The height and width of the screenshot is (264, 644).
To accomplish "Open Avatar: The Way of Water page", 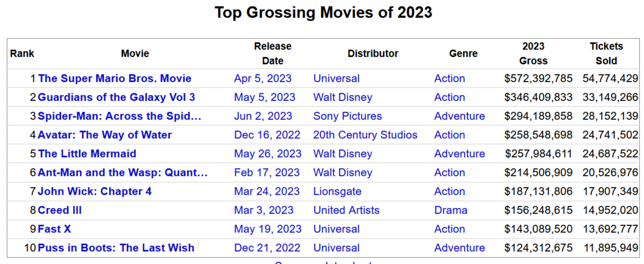I will pyautogui.click(x=105, y=135).
